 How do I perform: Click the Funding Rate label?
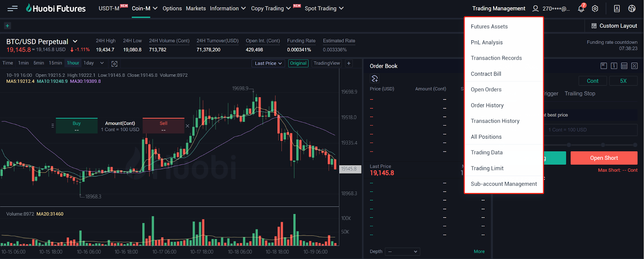[x=301, y=41]
